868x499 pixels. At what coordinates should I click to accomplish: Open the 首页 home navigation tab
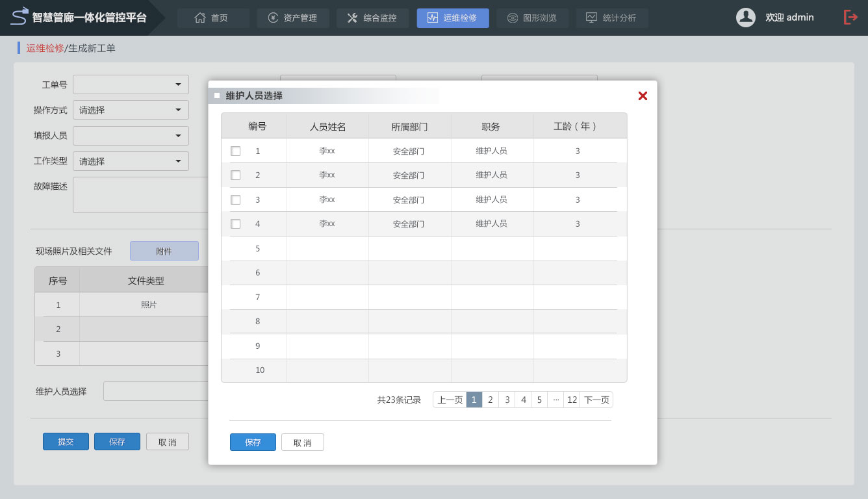point(212,18)
